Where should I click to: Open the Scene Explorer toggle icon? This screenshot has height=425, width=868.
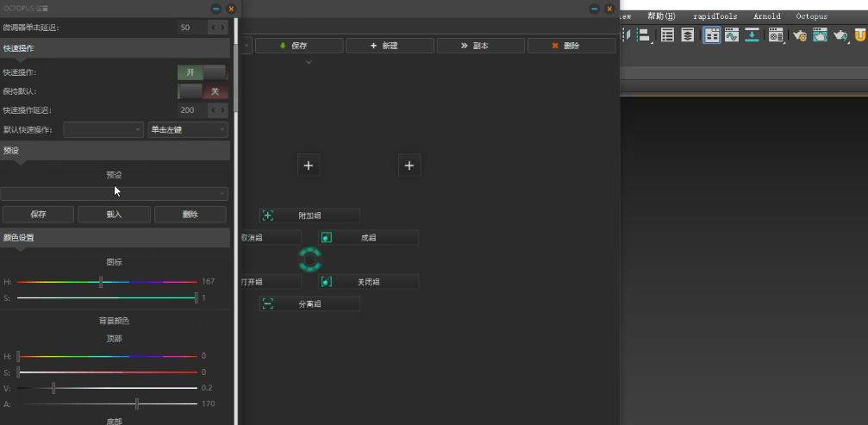(668, 35)
